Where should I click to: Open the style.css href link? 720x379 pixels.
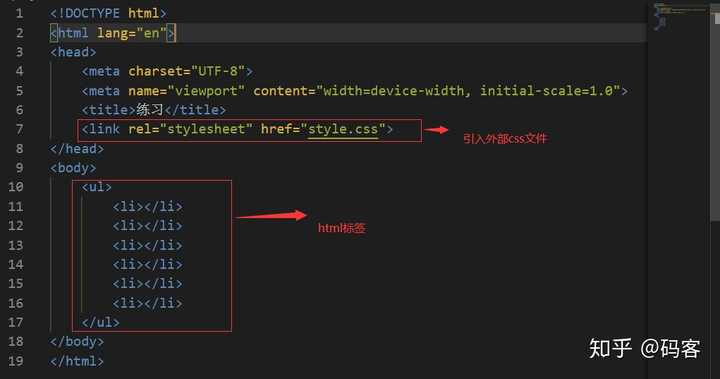343,129
